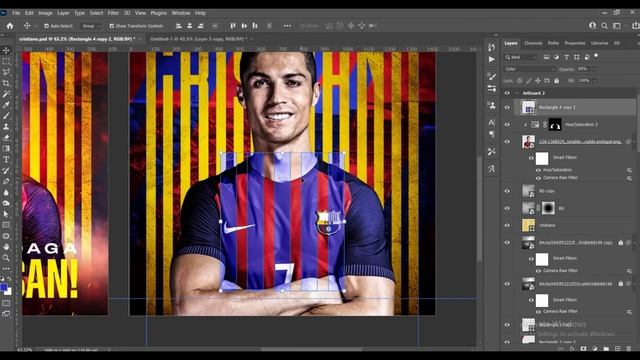Screen dimensions: 640x360
Task: Toggle the first Smart Filters eye
Action: tap(531, 158)
